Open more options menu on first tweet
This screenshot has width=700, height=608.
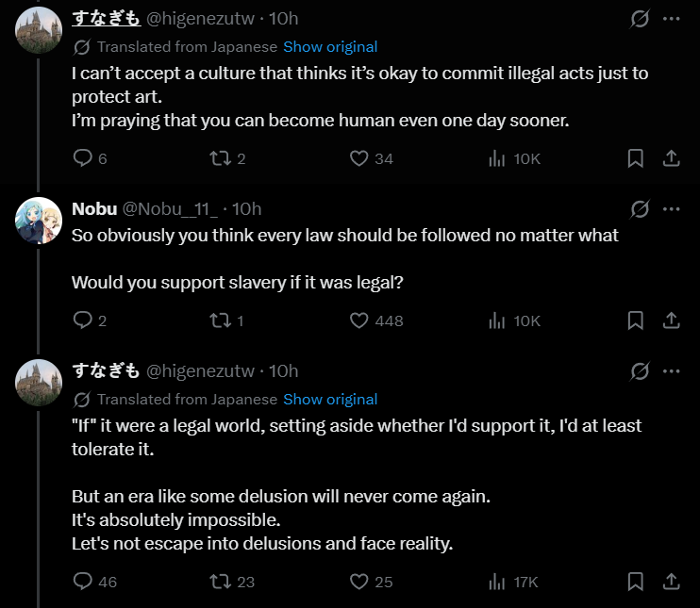pyautogui.click(x=672, y=19)
